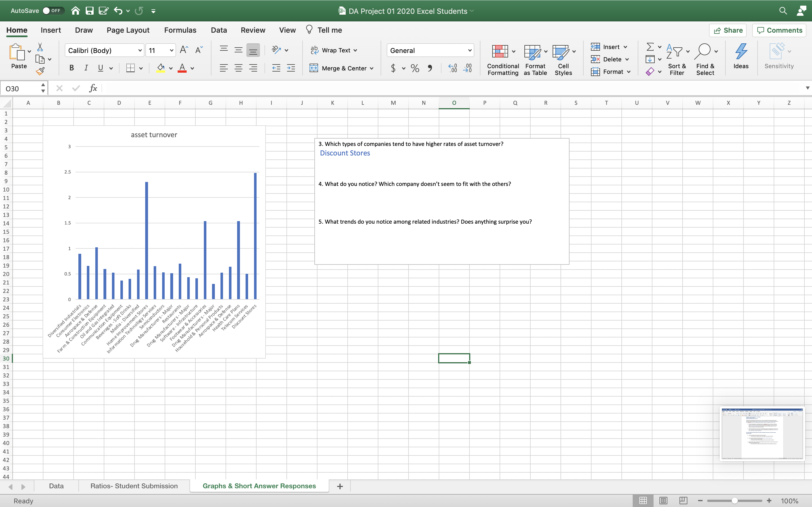The height and width of the screenshot is (507, 812).
Task: Open the font name dropdown
Action: pyautogui.click(x=140, y=50)
